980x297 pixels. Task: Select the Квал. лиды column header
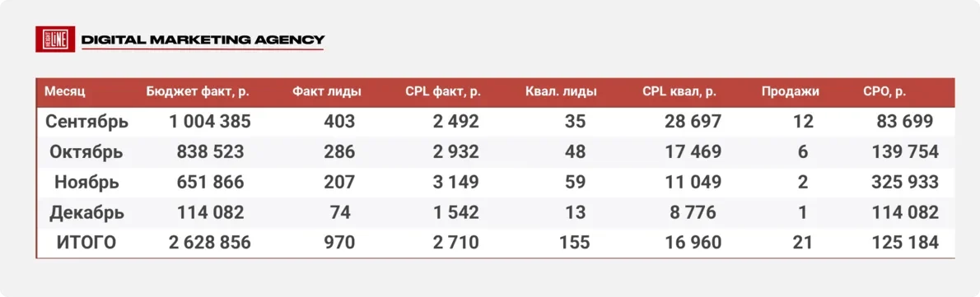click(562, 91)
